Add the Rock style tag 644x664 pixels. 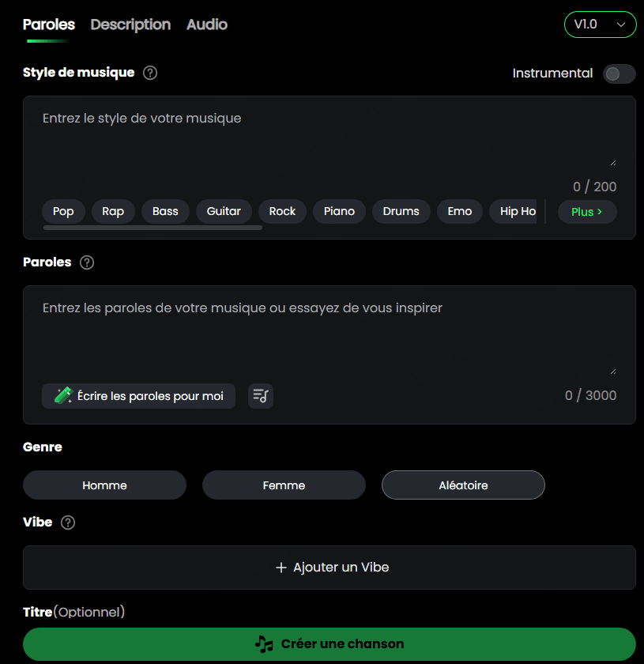pos(282,211)
